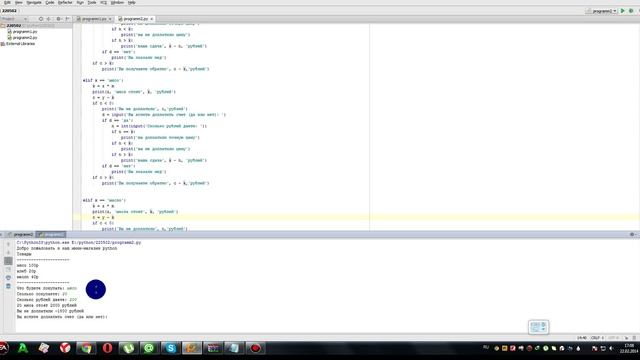Switch to the first programm2 run tab
The image size is (640, 360).
[x=20, y=234]
